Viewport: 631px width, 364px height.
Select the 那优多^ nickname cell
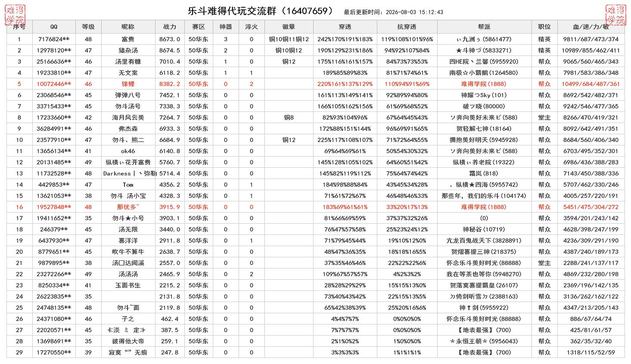(x=128, y=207)
